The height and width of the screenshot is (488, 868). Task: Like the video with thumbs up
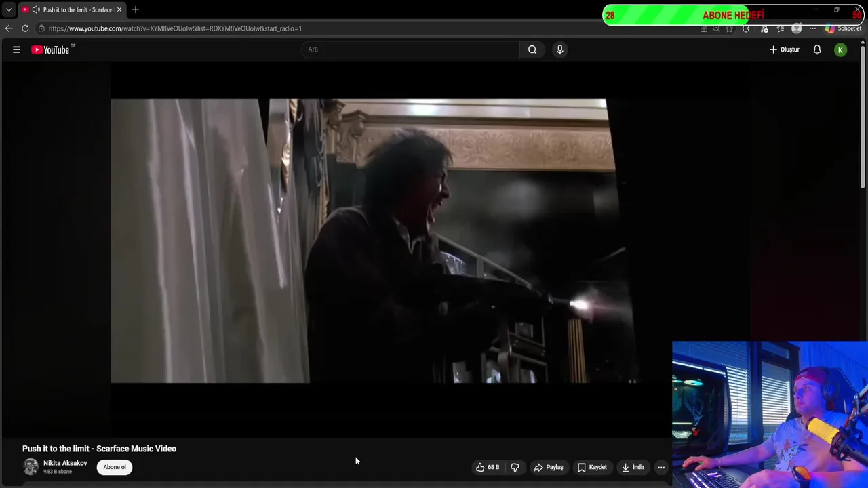(x=480, y=467)
